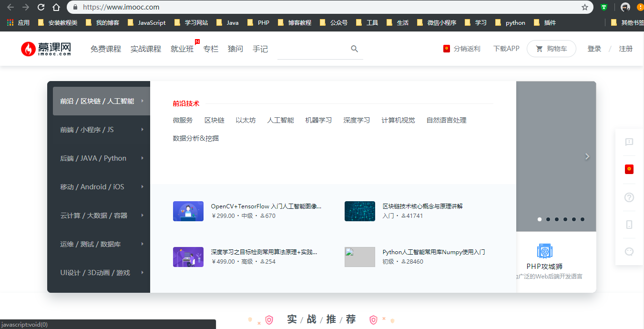Screen dimensions: 644x329
Task: Switch to the 实战课程 menu item
Action: pos(145,49)
